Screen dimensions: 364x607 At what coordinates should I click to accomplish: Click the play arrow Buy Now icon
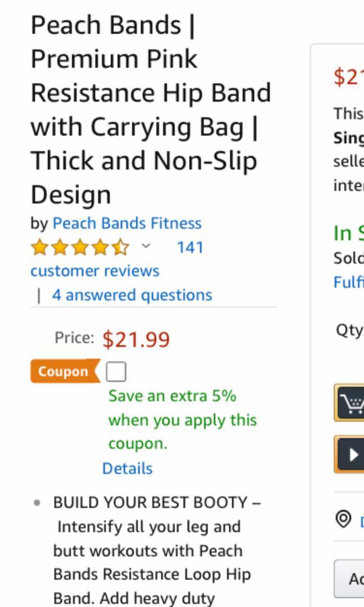click(350, 454)
